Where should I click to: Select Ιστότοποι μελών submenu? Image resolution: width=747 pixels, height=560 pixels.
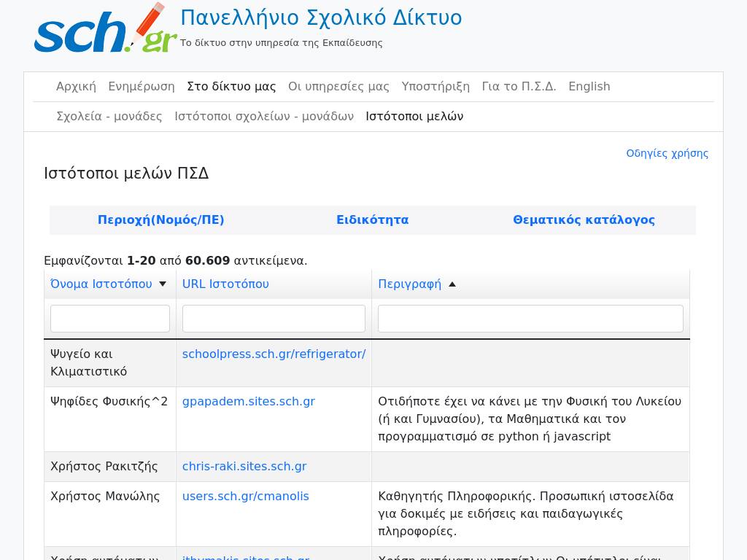tap(414, 116)
